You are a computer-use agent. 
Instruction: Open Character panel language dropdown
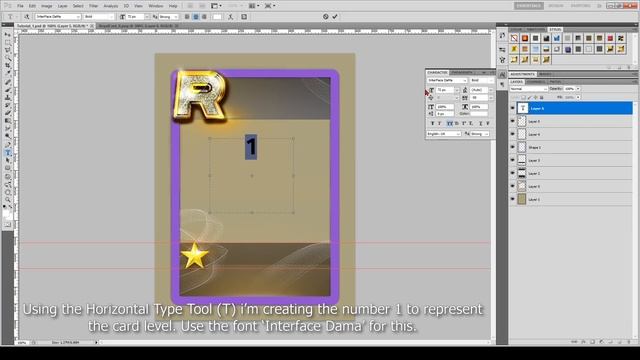pyautogui.click(x=444, y=134)
